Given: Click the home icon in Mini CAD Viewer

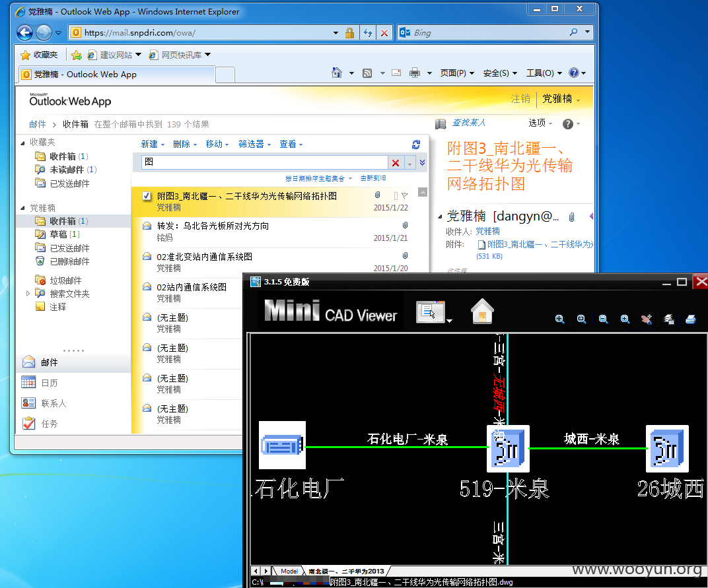Looking at the screenshot, I should [x=482, y=311].
